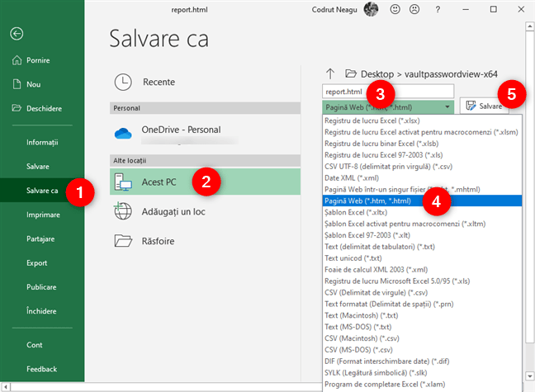Choose Șablon Excel (*.xltx)
Image resolution: width=535 pixels, height=392 pixels.
tap(422, 212)
